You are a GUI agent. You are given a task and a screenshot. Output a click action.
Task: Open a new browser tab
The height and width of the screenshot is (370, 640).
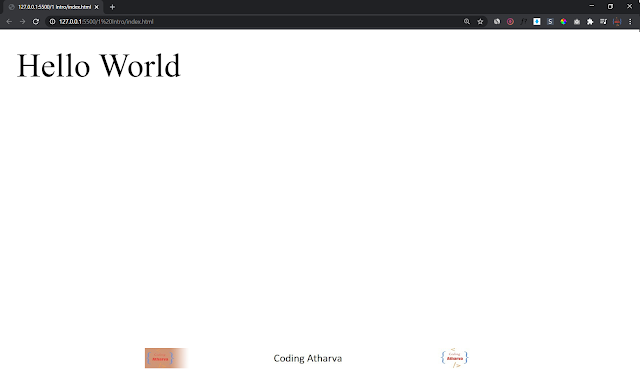(112, 7)
